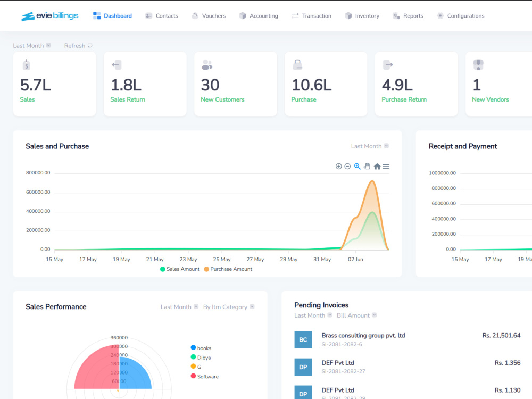Open Sales Performance Last Month dropdown

(x=179, y=307)
